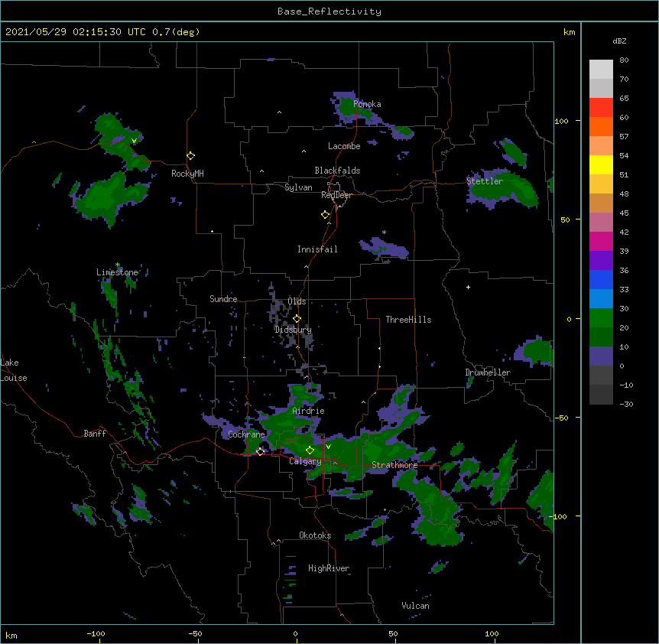
Task: Click the 100 tick on right axis
Action: click(561, 121)
